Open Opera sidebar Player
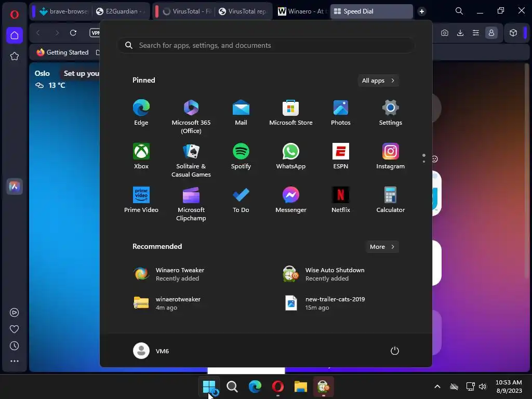 coord(14,312)
